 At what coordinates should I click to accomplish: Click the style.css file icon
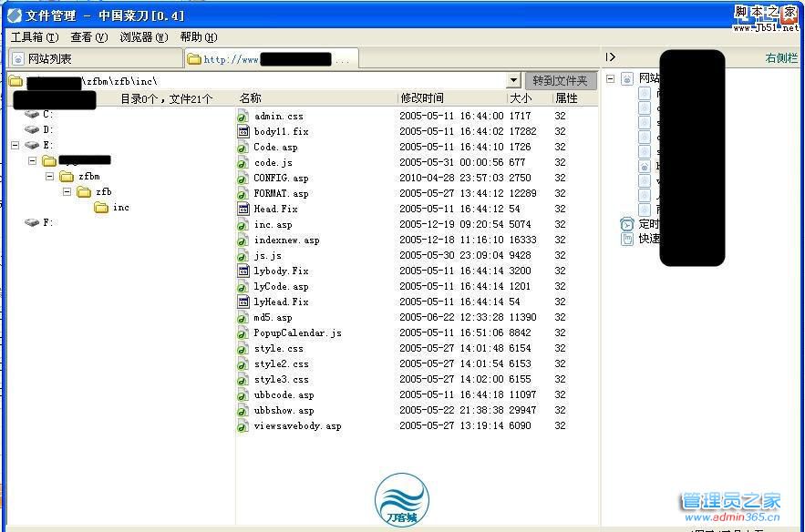tap(243, 349)
